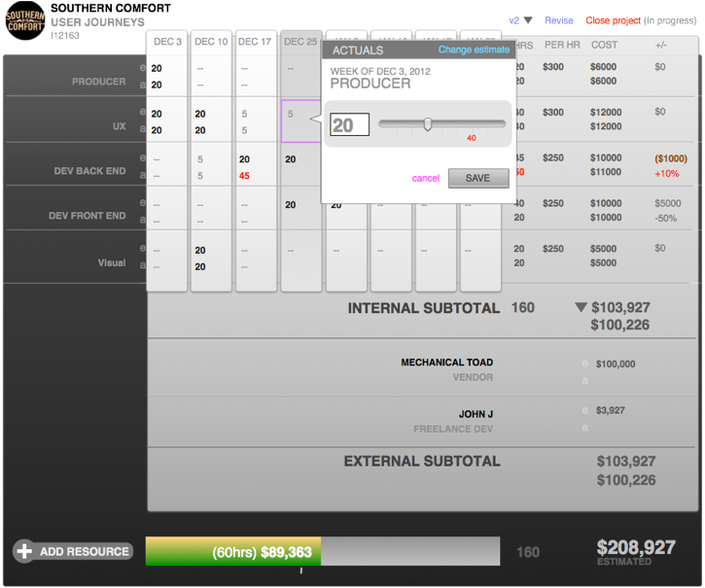
Task: Select the DEC 25 week column header
Action: click(x=300, y=42)
